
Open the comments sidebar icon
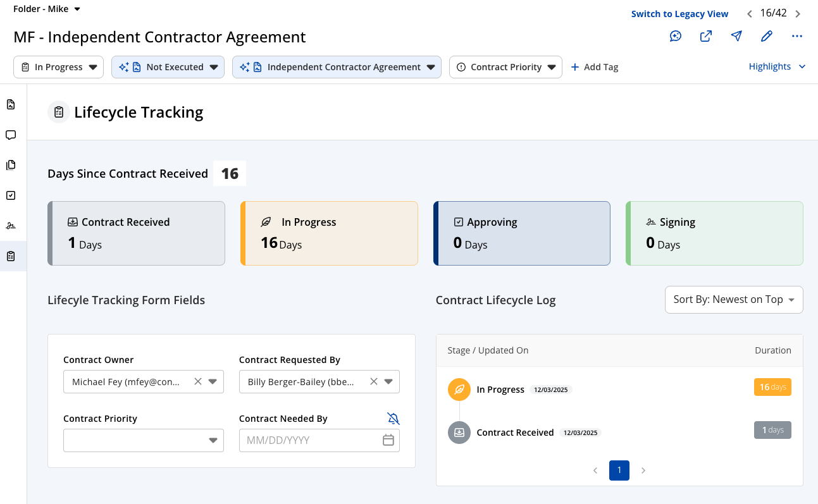pyautogui.click(x=11, y=135)
